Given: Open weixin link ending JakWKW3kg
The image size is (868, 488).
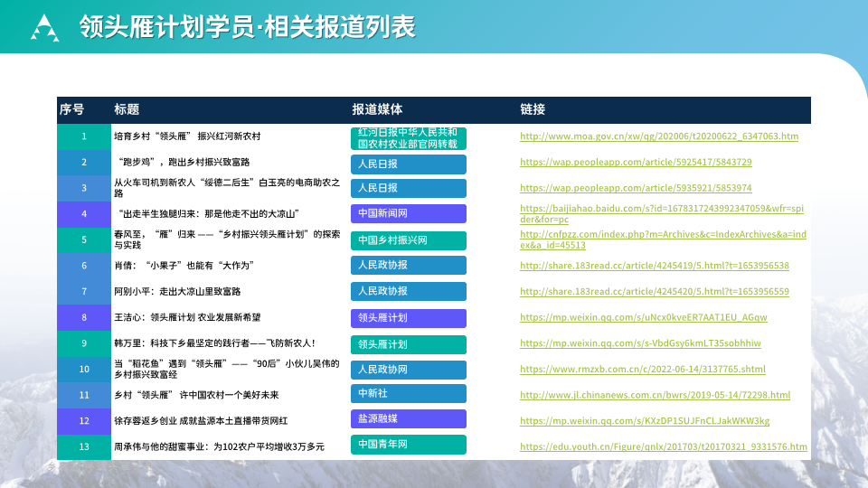Looking at the screenshot, I should (x=645, y=421).
